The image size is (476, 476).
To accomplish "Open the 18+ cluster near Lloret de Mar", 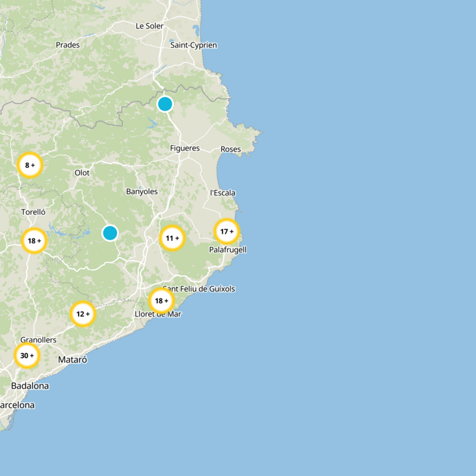I will click(x=161, y=300).
